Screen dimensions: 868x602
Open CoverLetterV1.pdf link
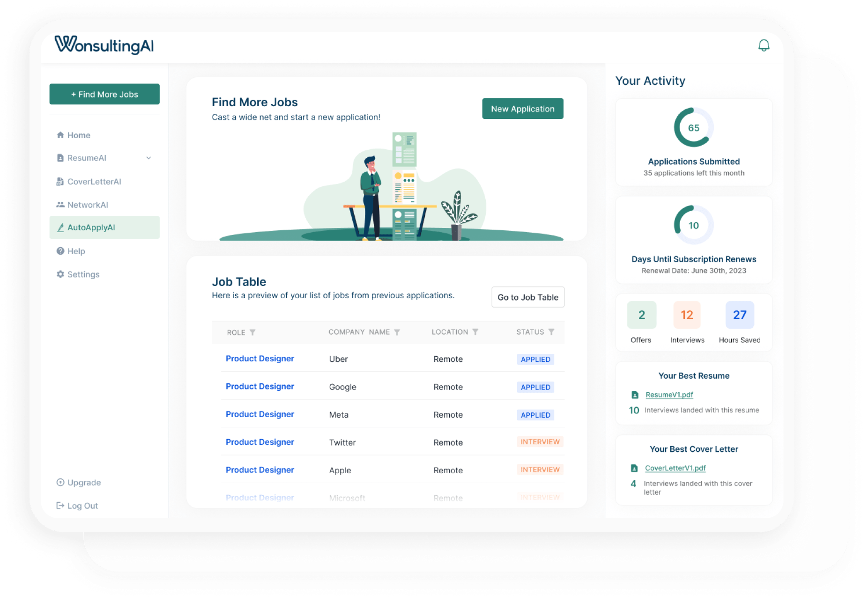pyautogui.click(x=675, y=468)
